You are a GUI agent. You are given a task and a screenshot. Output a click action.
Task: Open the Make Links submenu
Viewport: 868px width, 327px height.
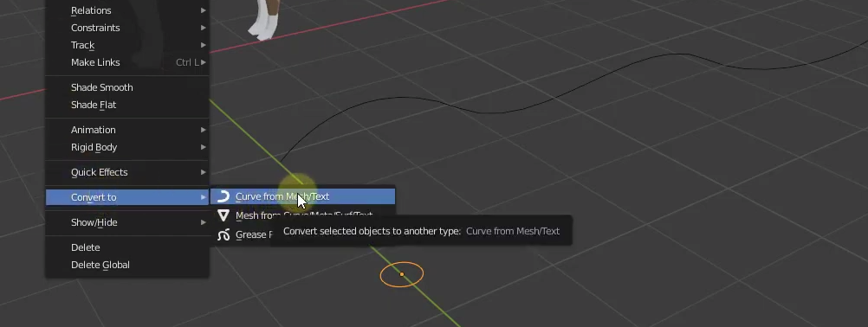[126, 62]
